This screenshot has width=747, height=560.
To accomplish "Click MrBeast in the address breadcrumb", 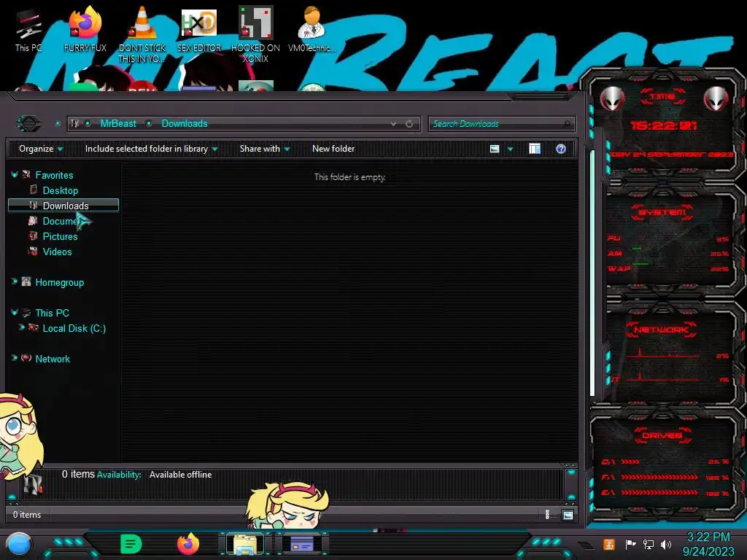I will [x=118, y=124].
